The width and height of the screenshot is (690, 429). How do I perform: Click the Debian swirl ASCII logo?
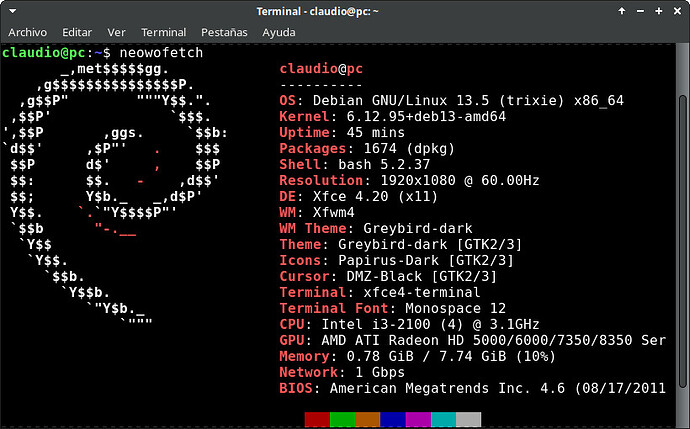pyautogui.click(x=115, y=196)
